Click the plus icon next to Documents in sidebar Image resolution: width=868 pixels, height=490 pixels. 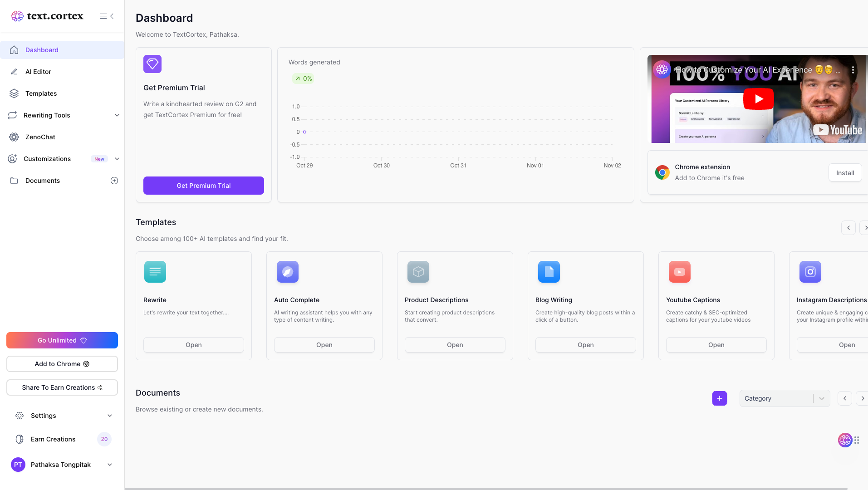[114, 181]
